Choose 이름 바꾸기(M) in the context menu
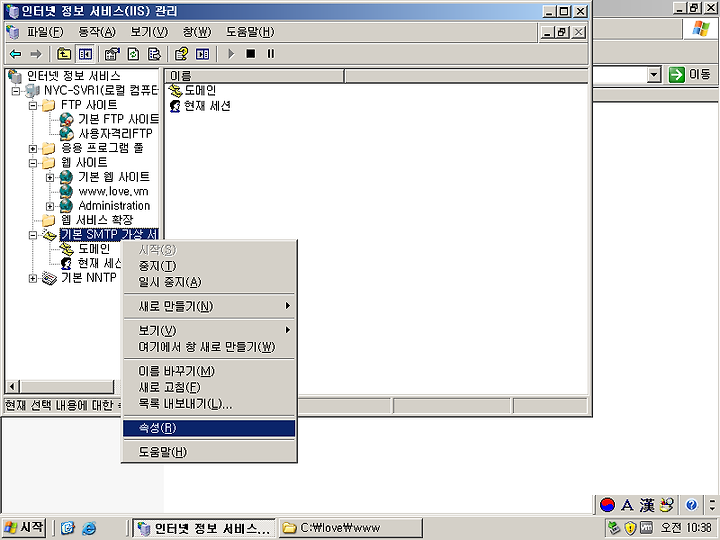The height and width of the screenshot is (540, 720). [209, 371]
